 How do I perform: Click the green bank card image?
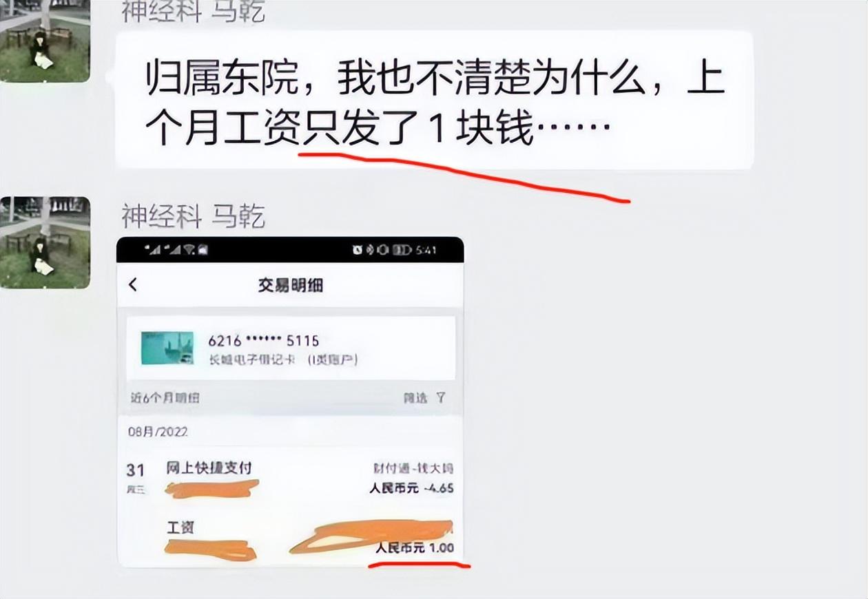(167, 348)
